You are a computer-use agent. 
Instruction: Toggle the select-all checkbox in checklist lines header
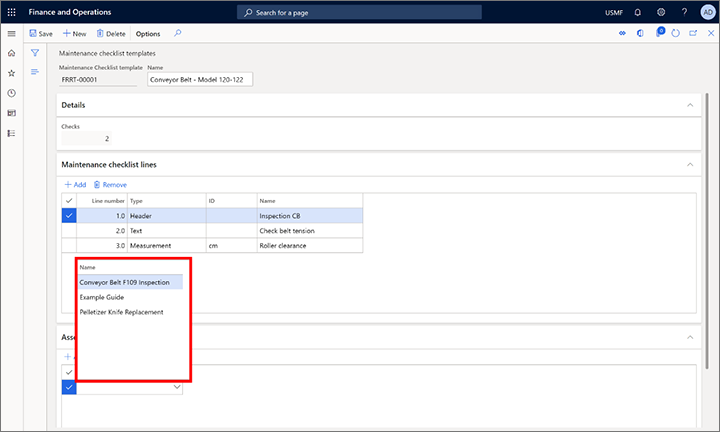69,200
